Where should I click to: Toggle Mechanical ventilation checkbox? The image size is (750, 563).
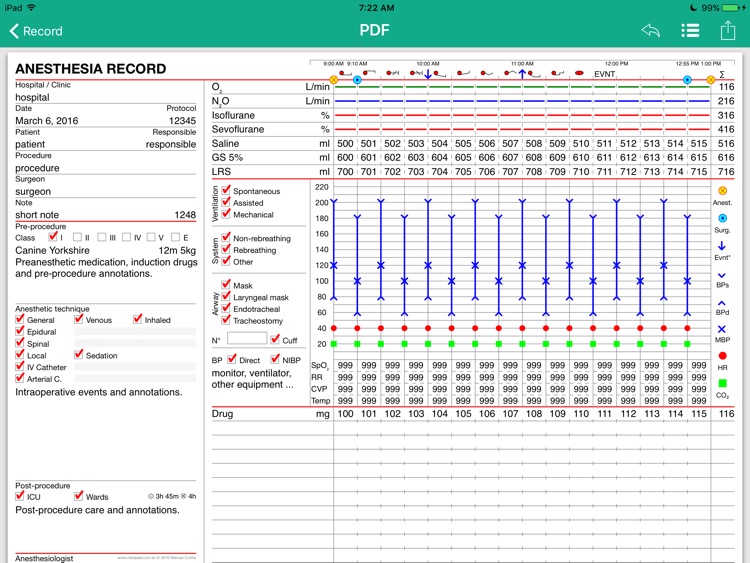226,214
